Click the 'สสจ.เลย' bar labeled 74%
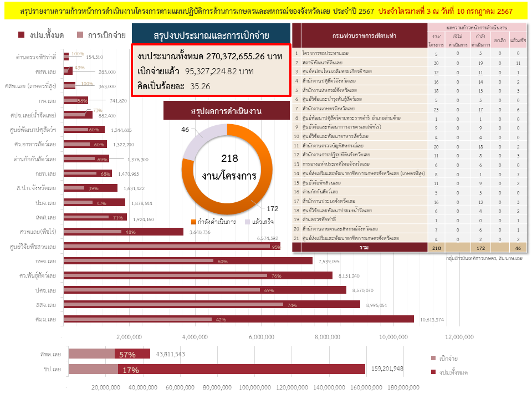 tap(212, 304)
